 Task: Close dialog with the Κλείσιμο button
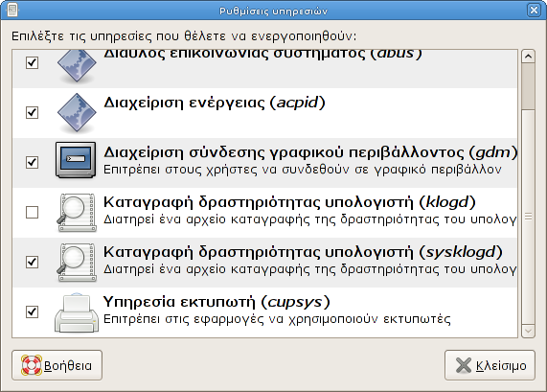490,365
